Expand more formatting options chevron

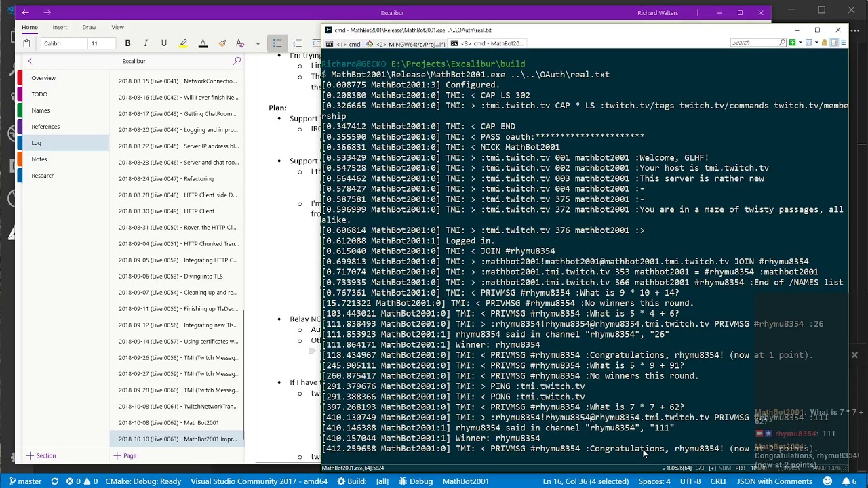point(258,43)
